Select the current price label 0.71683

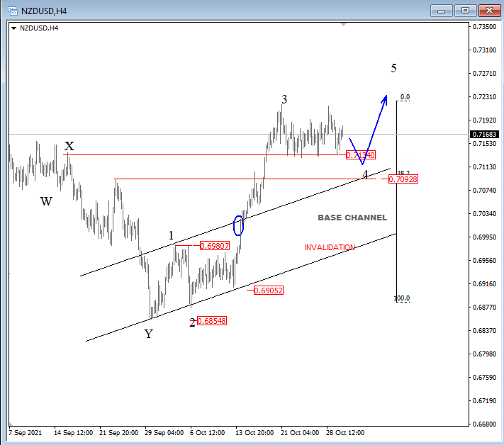[x=484, y=135]
